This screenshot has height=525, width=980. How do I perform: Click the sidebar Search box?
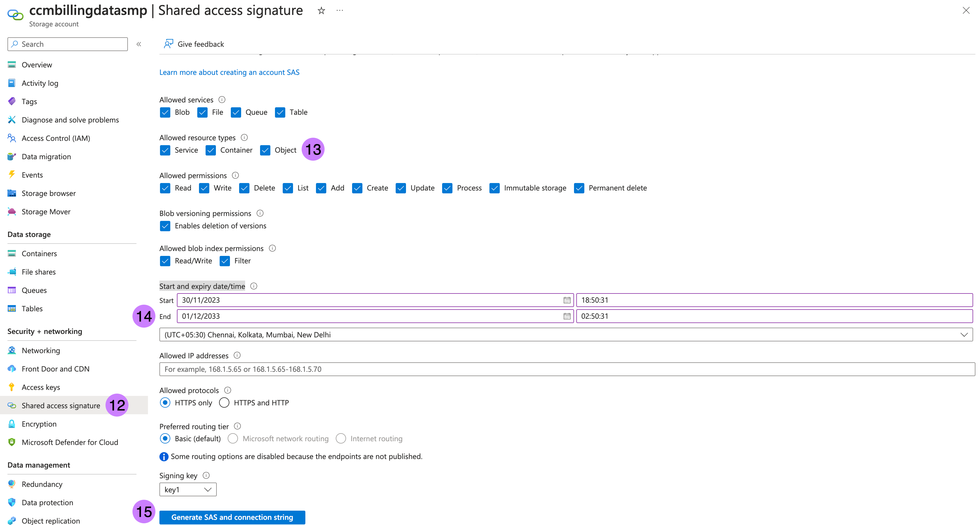click(68, 44)
